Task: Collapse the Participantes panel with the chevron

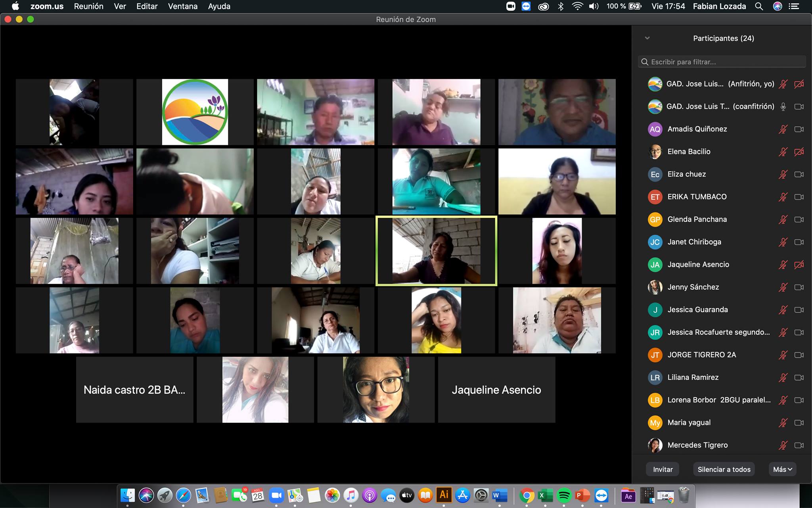Action: pyautogui.click(x=647, y=38)
